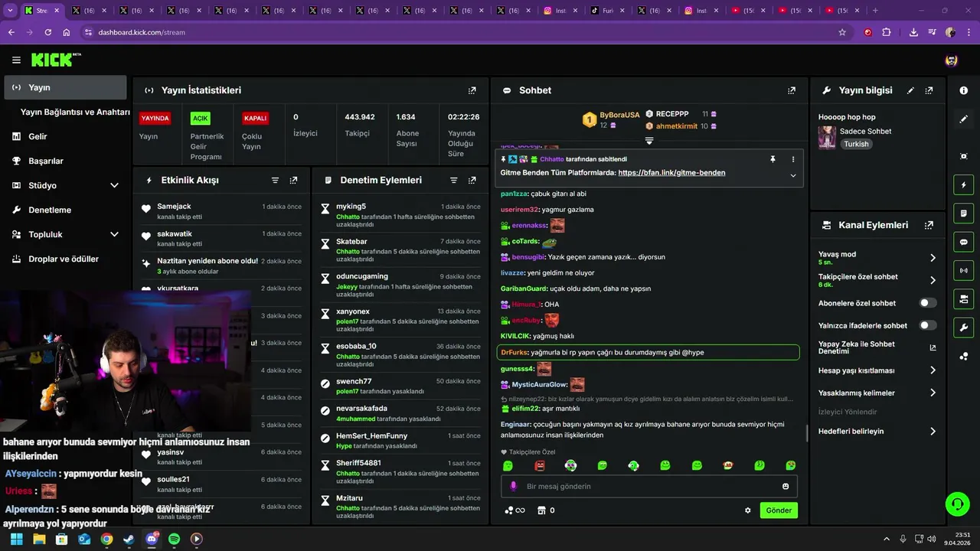The width and height of the screenshot is (980, 551).
Task: Click the red angry emote in the quick row
Action: coord(539,465)
